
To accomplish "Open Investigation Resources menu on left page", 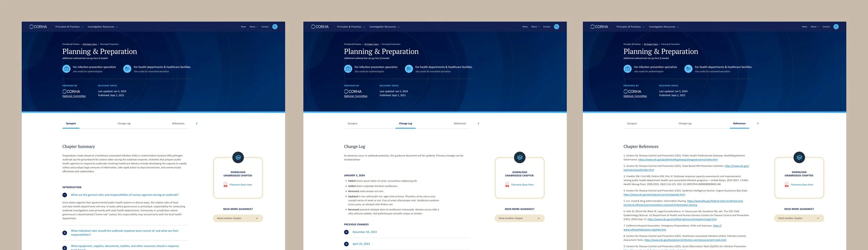I will [103, 27].
